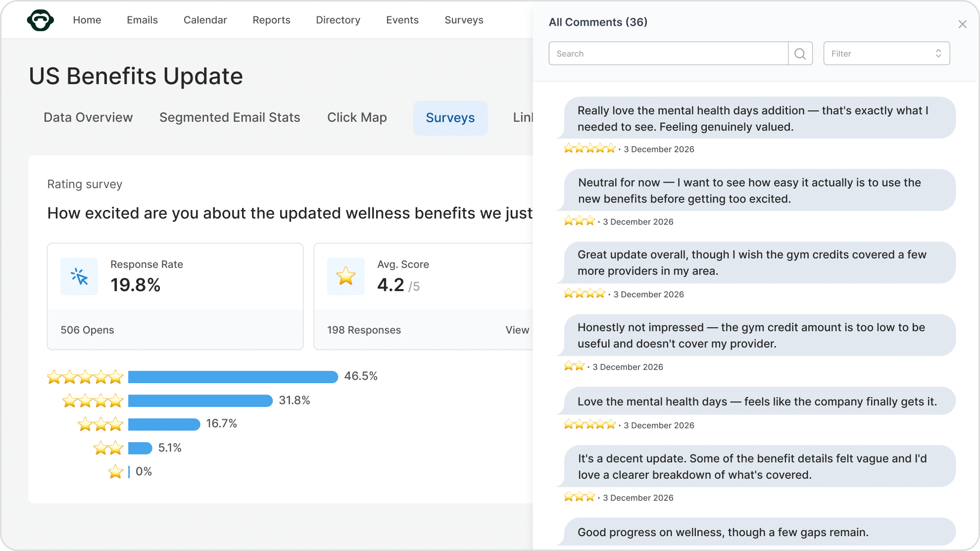Click the star icon beside Avg. Score
Image resolution: width=980 pixels, height=551 pixels.
[x=345, y=276]
